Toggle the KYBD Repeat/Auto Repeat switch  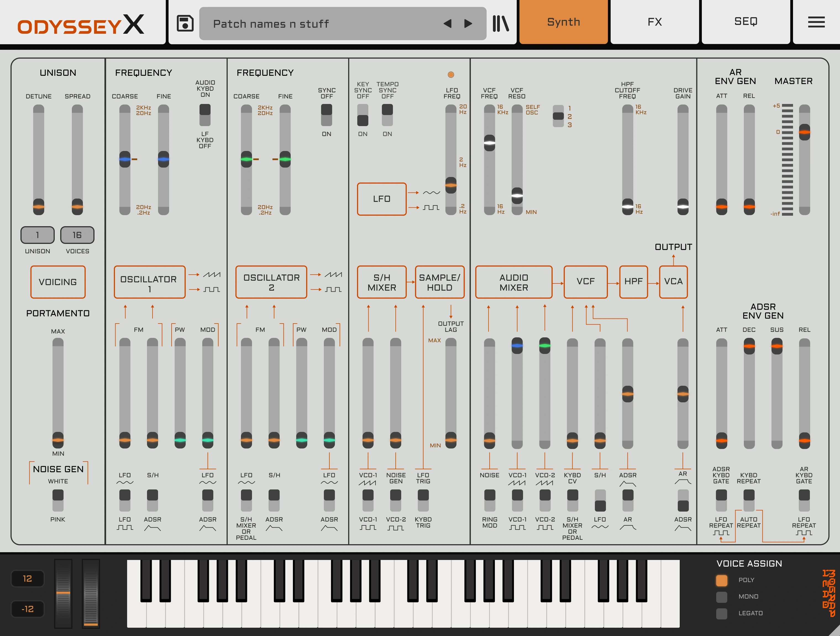pyautogui.click(x=749, y=500)
